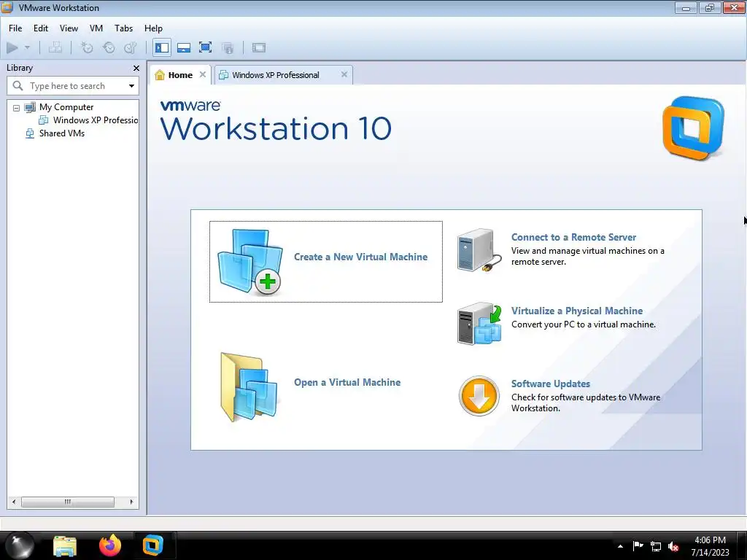The image size is (747, 560).
Task: Open the snapshot manager toolbar icon
Action: coord(130,47)
